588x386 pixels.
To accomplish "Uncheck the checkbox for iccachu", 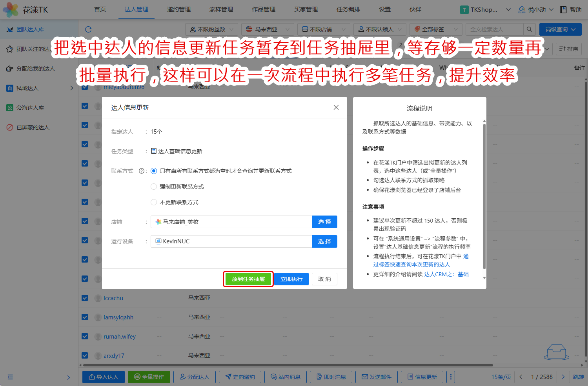I will click(85, 298).
